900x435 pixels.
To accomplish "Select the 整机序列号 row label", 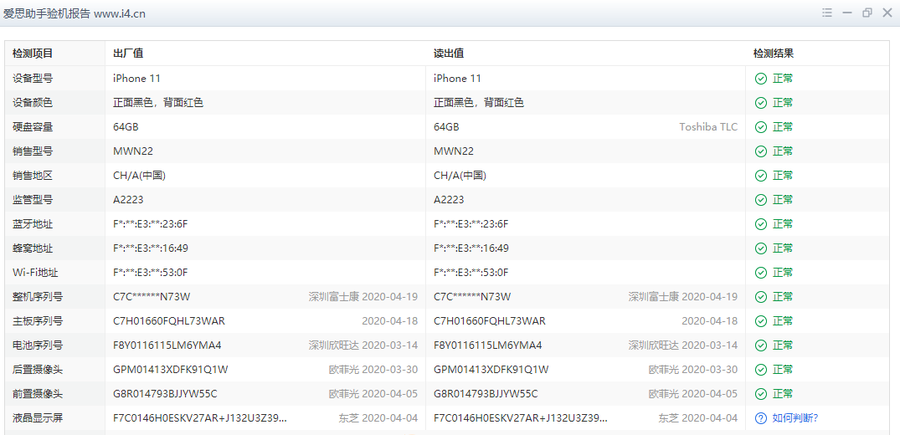I will [38, 297].
